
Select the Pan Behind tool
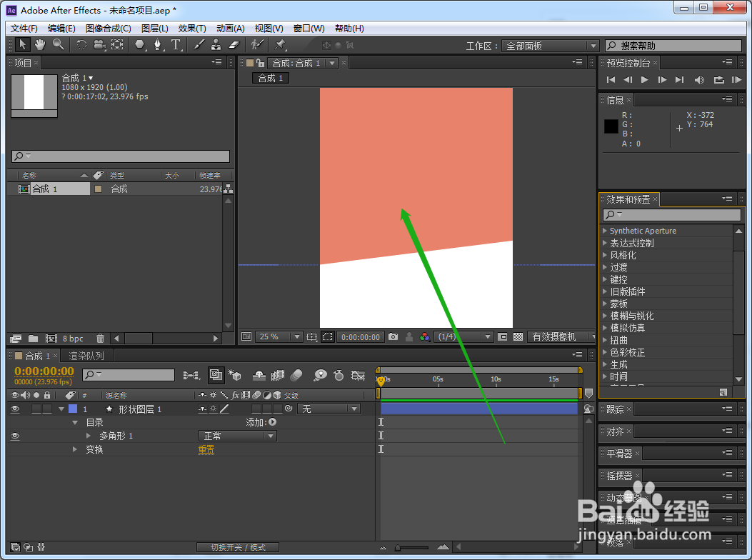click(117, 44)
